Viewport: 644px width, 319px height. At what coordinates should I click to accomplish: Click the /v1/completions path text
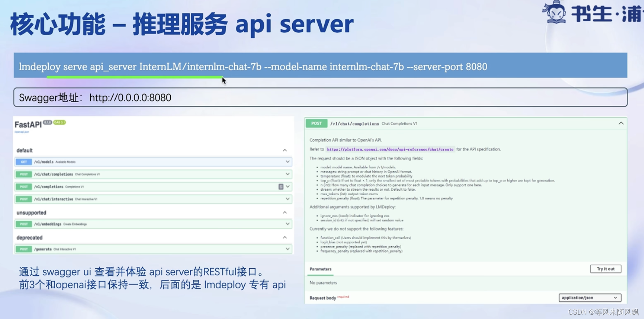(x=48, y=187)
